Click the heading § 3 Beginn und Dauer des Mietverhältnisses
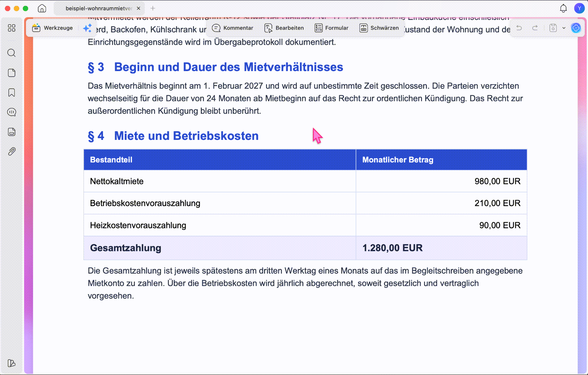 (x=215, y=67)
